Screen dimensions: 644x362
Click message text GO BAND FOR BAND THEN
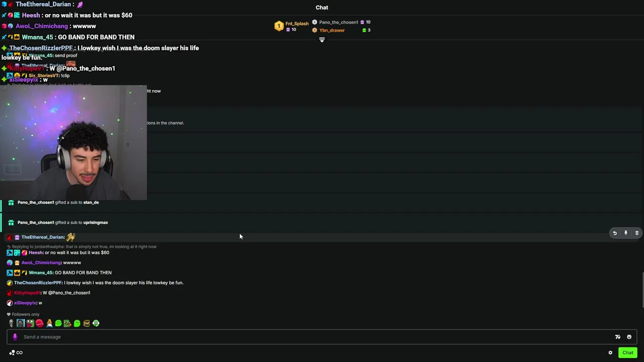tap(83, 273)
